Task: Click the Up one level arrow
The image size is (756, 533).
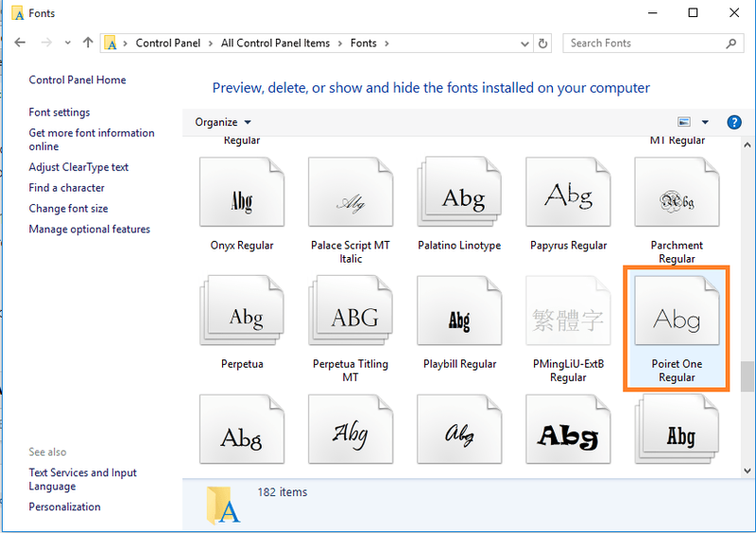Action: [x=88, y=43]
